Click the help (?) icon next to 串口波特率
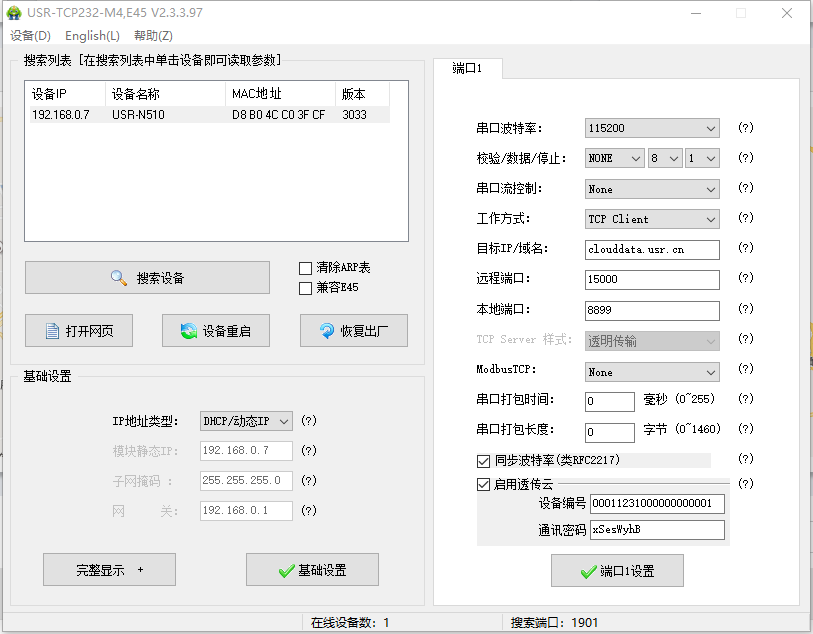813x634 pixels. click(746, 128)
